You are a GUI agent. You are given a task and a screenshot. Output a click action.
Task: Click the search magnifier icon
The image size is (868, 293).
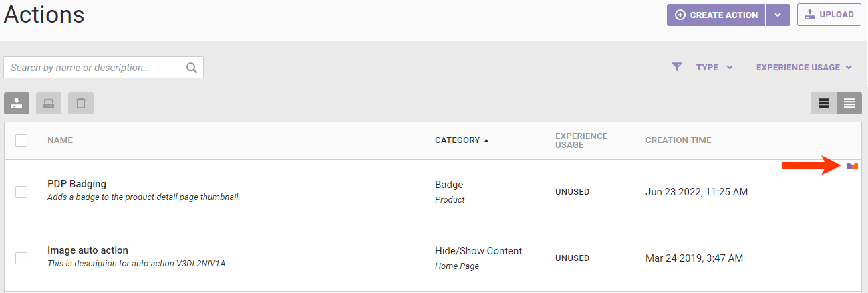click(x=192, y=68)
